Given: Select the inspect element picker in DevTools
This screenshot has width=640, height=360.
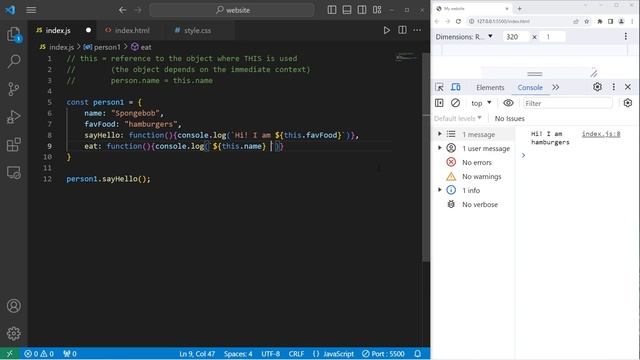Looking at the screenshot, I should pyautogui.click(x=439, y=87).
